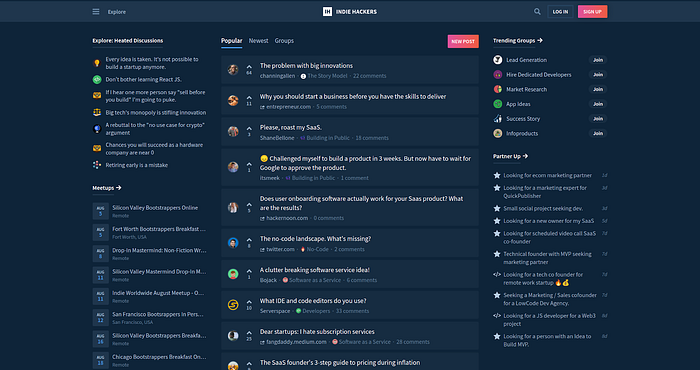The width and height of the screenshot is (700, 370).
Task: Click React icon beside 'Don't bother learning'
Action: point(97,79)
